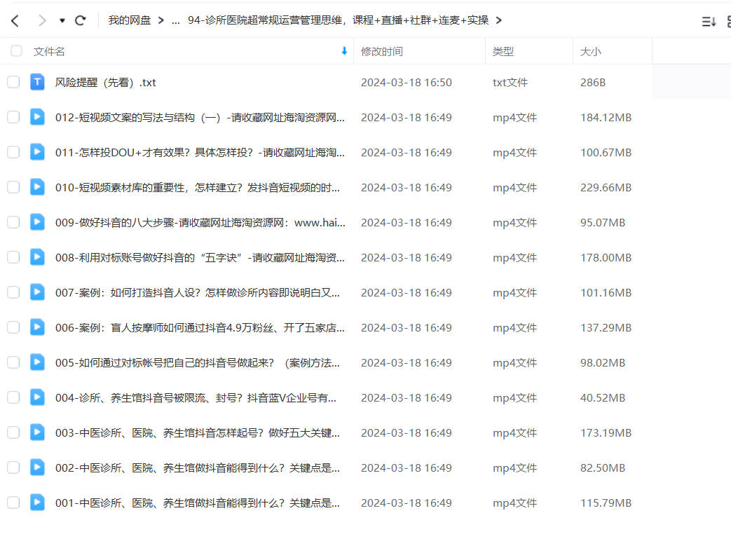The width and height of the screenshot is (731, 560).
Task: Click video icon of 007-案例 file
Action: click(x=37, y=292)
